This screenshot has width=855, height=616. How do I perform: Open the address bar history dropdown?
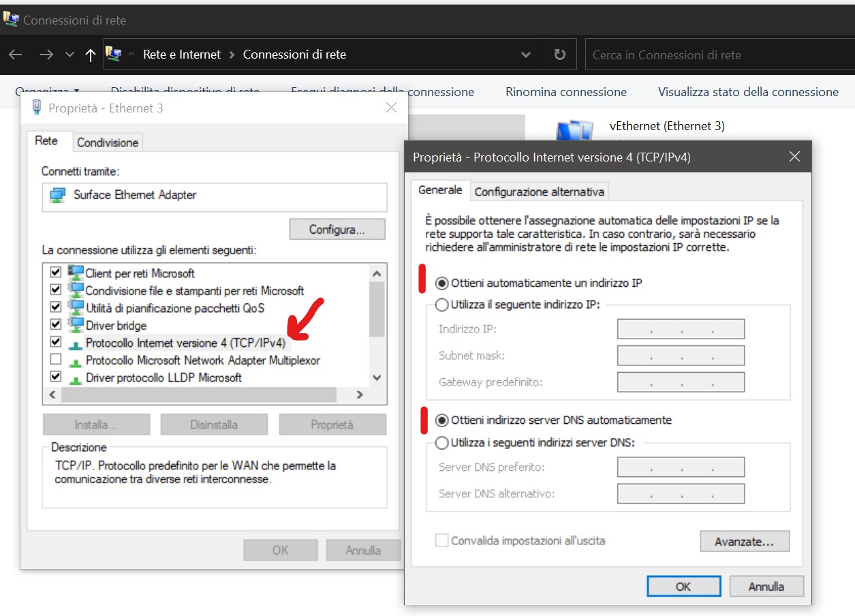(525, 55)
